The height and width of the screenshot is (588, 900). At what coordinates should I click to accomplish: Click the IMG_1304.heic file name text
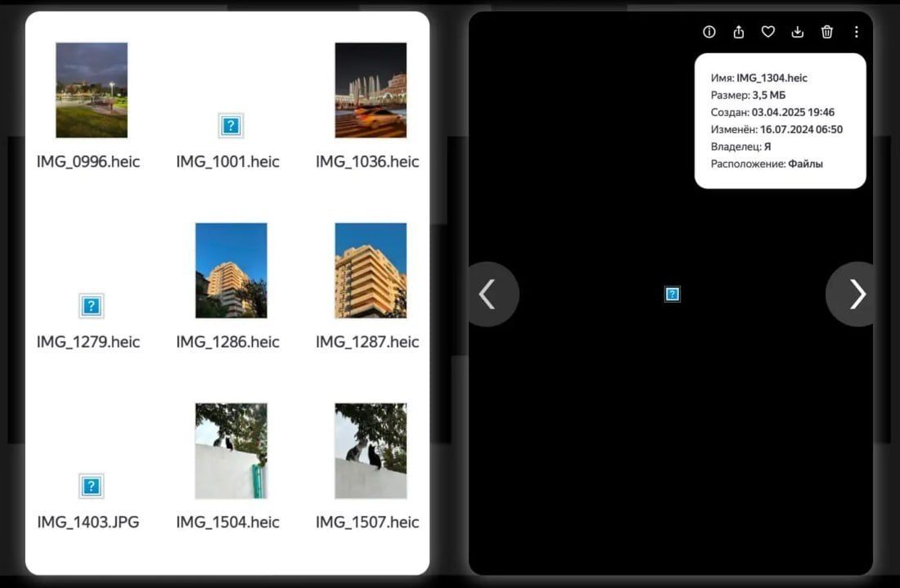pos(772,78)
